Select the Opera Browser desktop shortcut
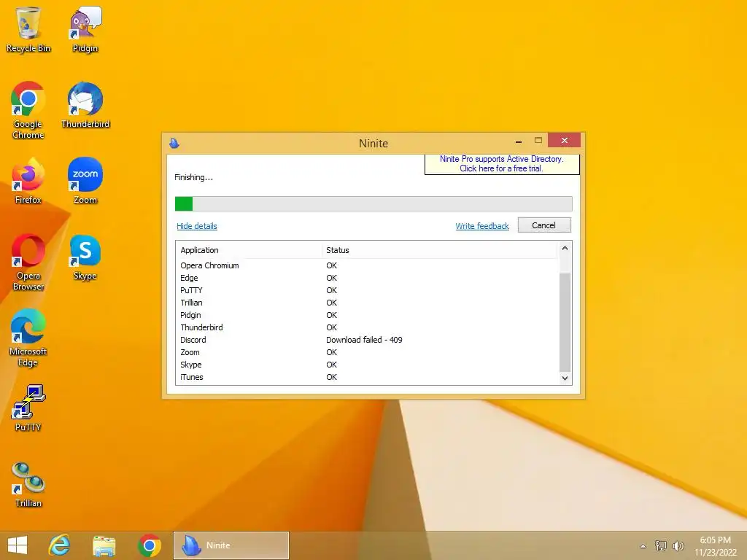Image resolution: width=747 pixels, height=560 pixels. 28,262
